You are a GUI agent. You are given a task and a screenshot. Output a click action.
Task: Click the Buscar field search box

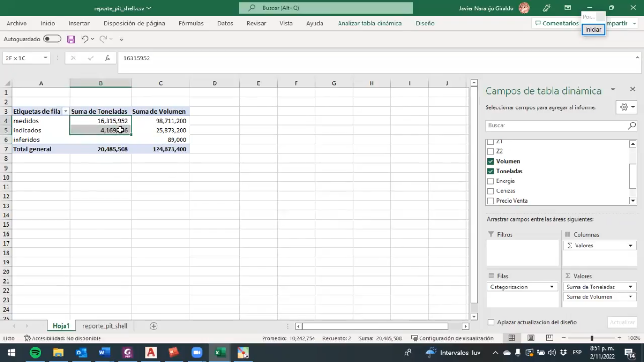point(561,125)
